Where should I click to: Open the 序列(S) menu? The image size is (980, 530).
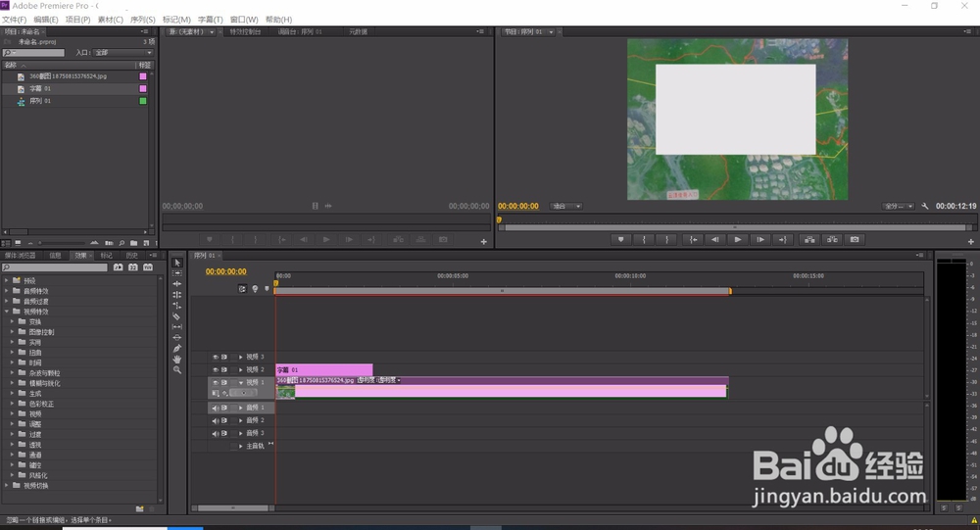pyautogui.click(x=142, y=20)
